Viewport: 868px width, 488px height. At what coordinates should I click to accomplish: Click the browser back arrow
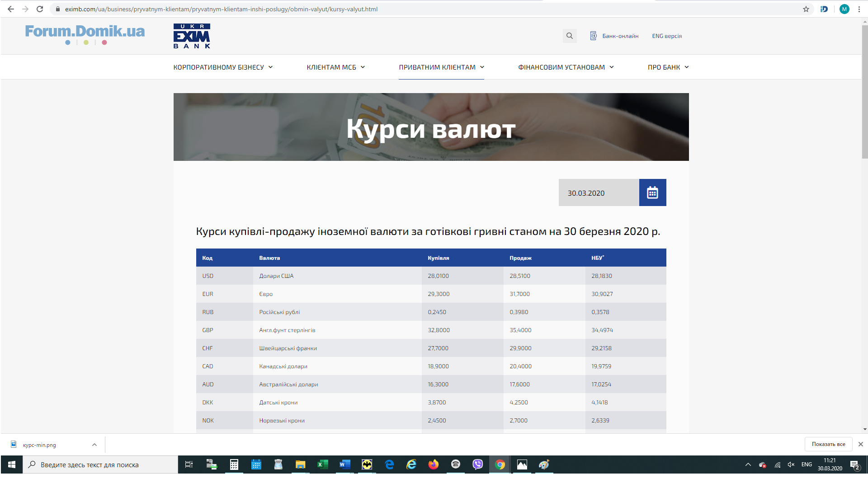point(11,9)
